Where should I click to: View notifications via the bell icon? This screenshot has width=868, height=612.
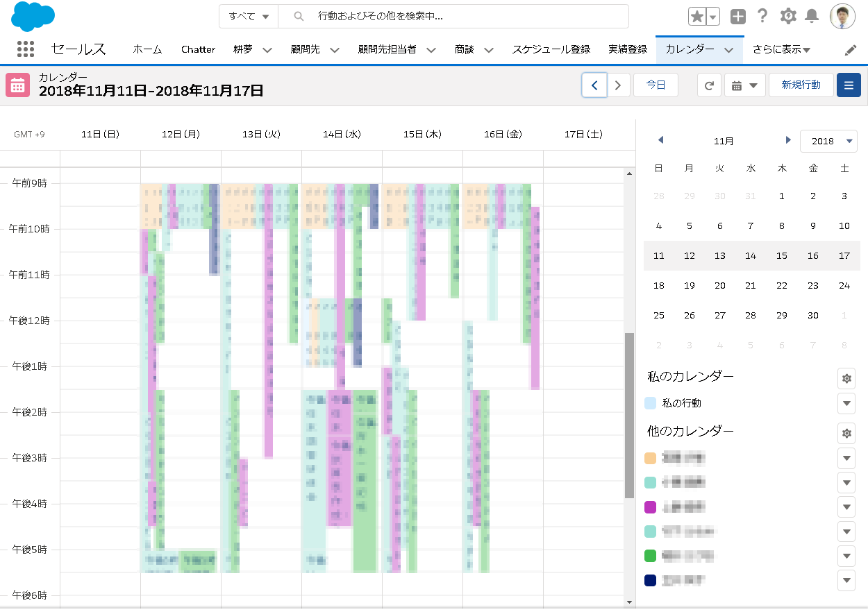pos(812,15)
